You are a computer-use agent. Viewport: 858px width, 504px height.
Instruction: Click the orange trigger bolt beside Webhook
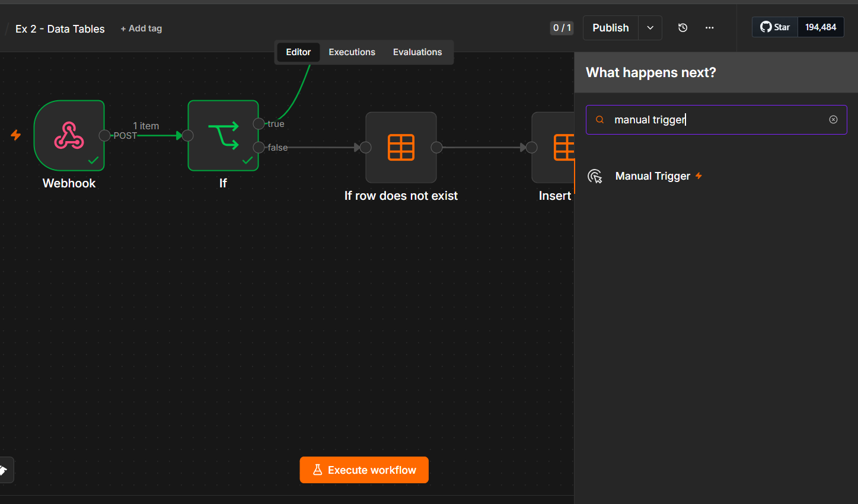[x=16, y=135]
